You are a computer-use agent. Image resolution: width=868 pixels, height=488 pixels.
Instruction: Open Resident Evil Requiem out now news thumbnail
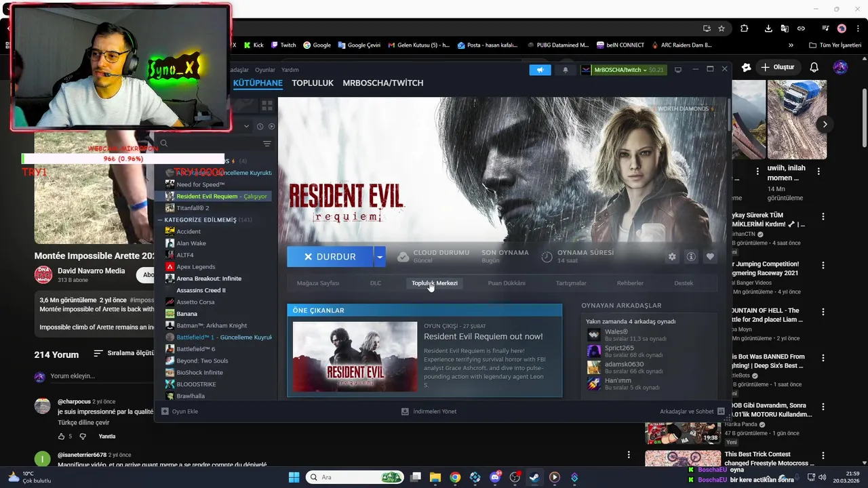[355, 357]
